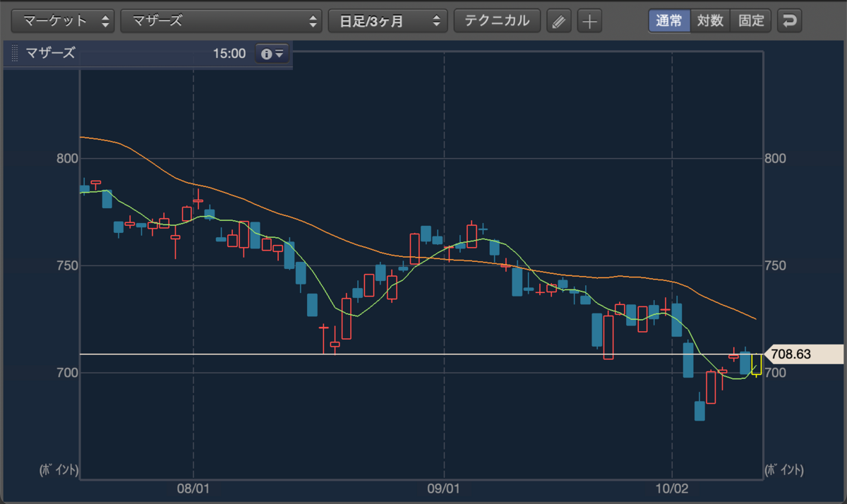Click the return arrow reset icon
Screen dimensions: 847x504
790,20
